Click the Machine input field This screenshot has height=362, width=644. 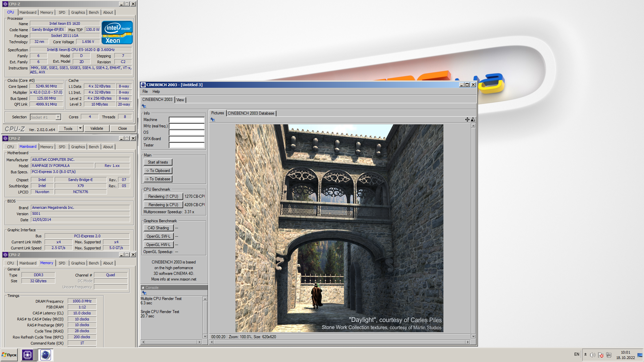point(186,120)
